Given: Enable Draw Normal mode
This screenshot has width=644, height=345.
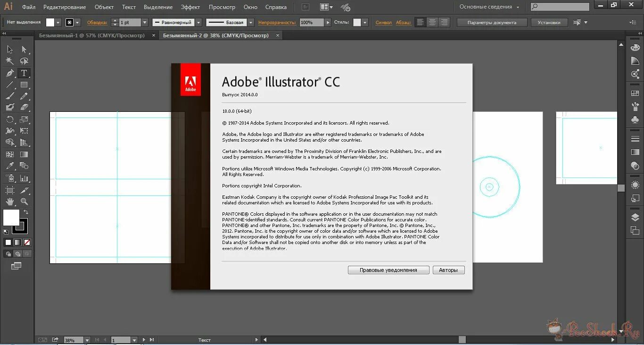Looking at the screenshot, I should 8,254.
